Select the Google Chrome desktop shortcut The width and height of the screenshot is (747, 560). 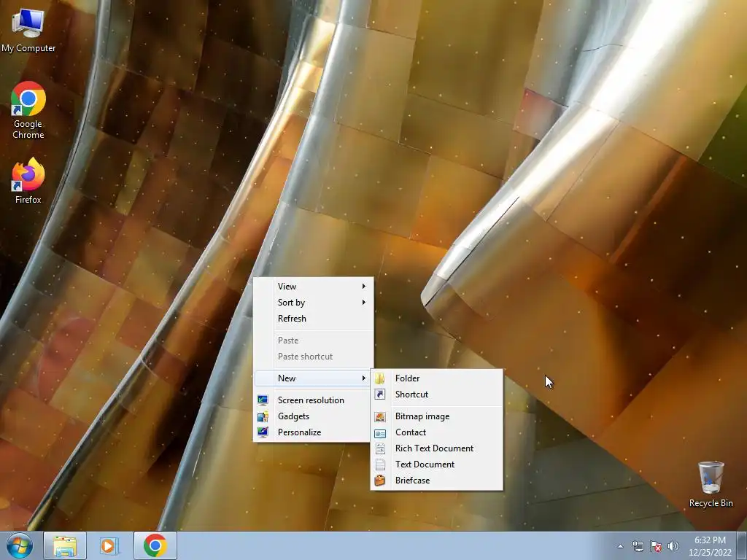point(28,111)
